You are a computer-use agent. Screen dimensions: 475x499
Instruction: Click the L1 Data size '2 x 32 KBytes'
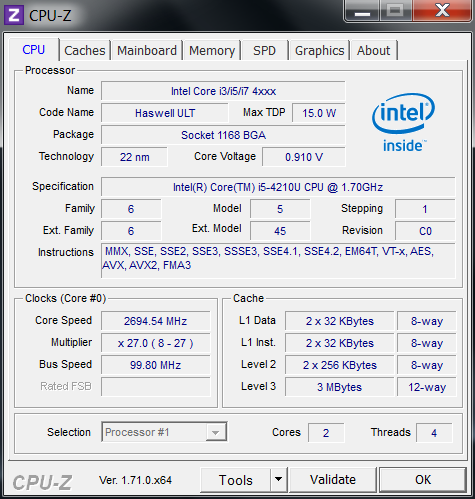(340, 321)
